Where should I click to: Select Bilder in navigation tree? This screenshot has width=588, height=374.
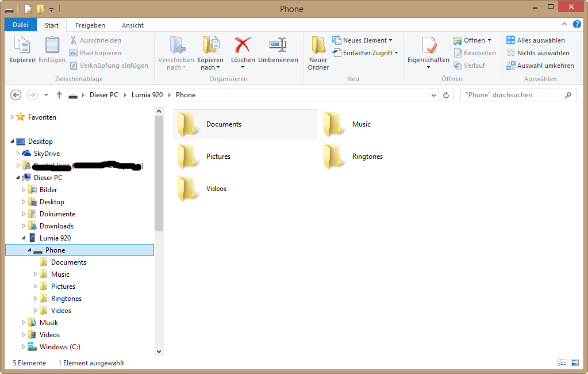pyautogui.click(x=48, y=190)
